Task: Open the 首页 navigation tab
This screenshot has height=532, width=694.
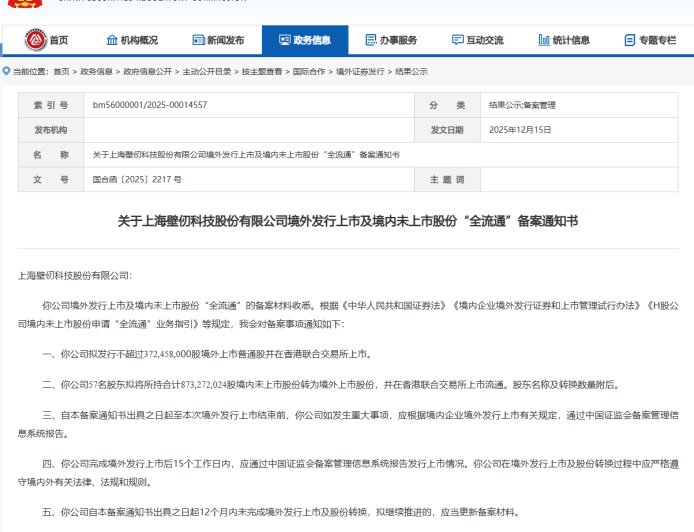Action: click(x=46, y=40)
